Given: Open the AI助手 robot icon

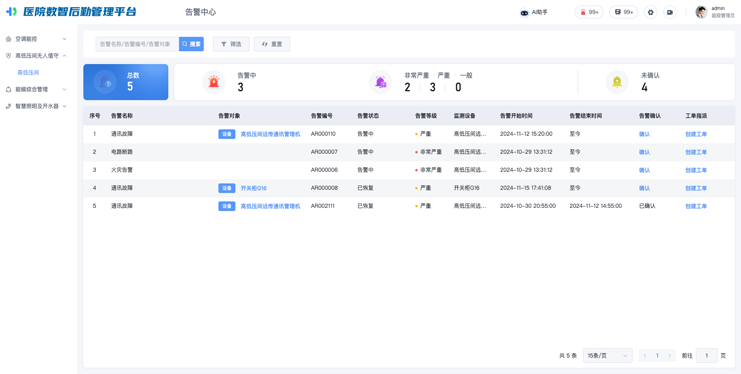Looking at the screenshot, I should [x=524, y=13].
